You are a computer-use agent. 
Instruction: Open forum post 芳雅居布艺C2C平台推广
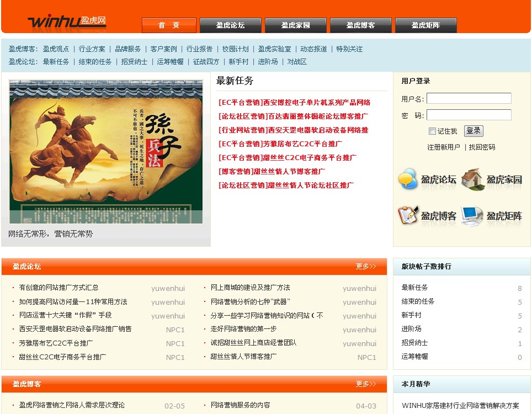click(56, 343)
